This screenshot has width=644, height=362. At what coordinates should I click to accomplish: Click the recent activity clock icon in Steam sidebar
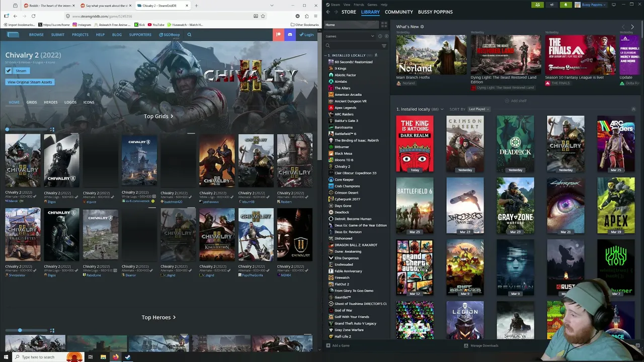pyautogui.click(x=380, y=36)
